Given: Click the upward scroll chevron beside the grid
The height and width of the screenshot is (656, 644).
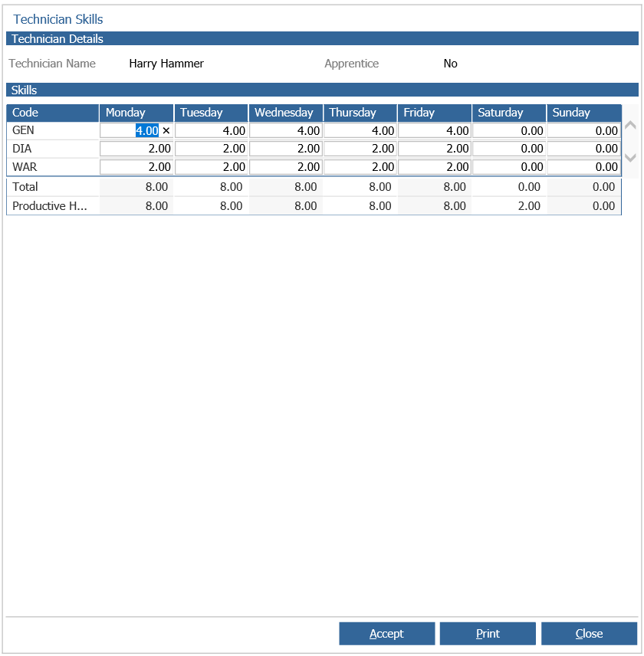Looking at the screenshot, I should pyautogui.click(x=629, y=123).
